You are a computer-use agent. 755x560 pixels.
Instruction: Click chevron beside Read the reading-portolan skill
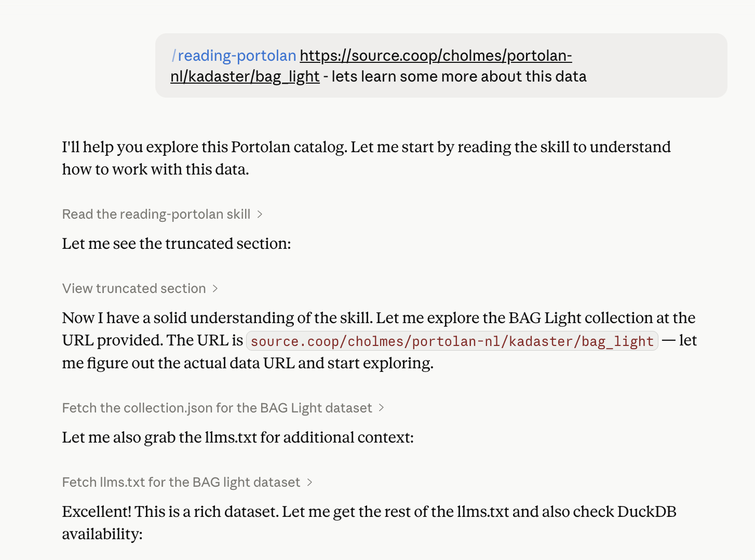tap(260, 215)
